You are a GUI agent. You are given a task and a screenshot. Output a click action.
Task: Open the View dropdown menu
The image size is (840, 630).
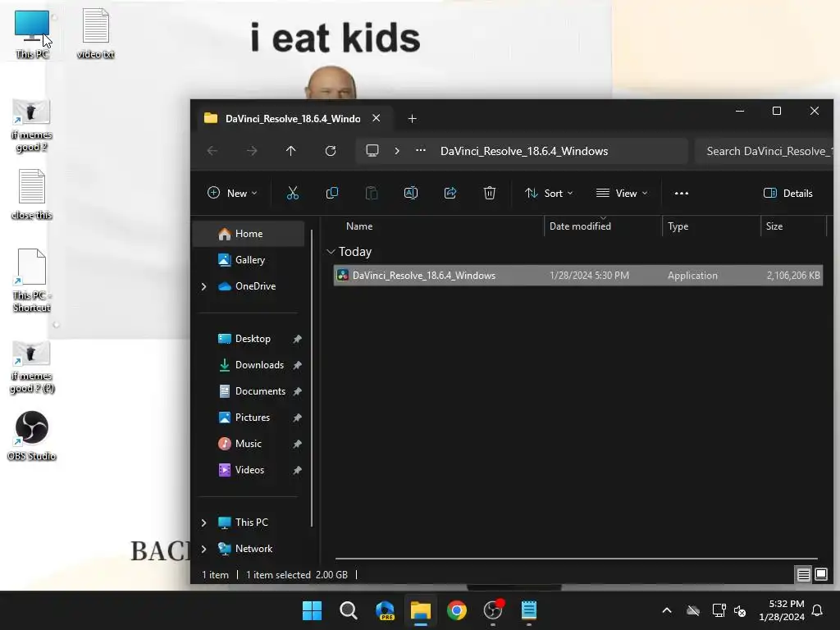622,194
